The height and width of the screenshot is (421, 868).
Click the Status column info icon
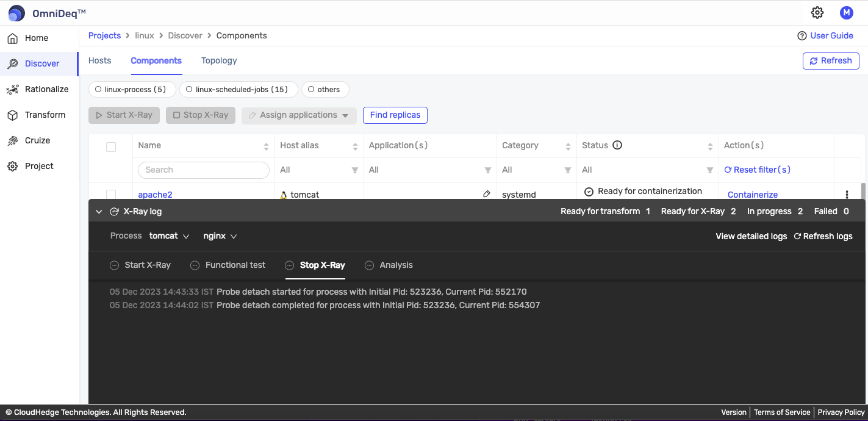(x=617, y=145)
